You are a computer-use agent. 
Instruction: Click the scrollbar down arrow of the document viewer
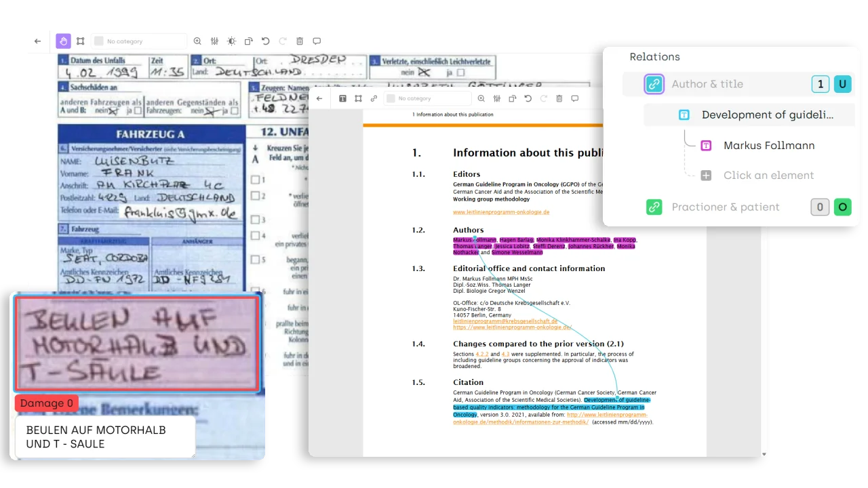pos(765,454)
